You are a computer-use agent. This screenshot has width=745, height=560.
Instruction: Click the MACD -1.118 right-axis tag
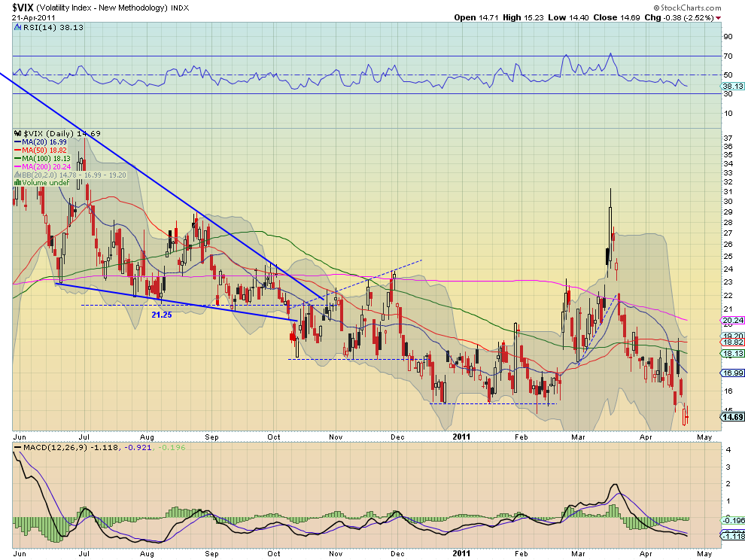tap(733, 536)
